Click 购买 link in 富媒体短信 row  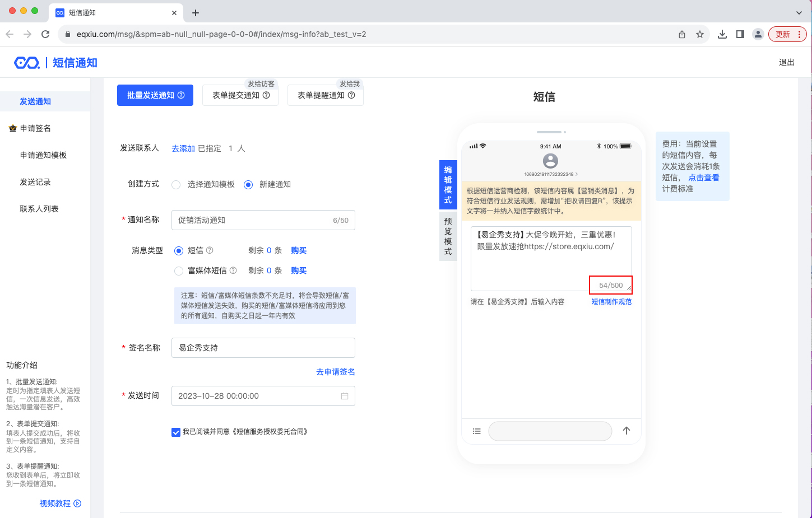(x=299, y=270)
